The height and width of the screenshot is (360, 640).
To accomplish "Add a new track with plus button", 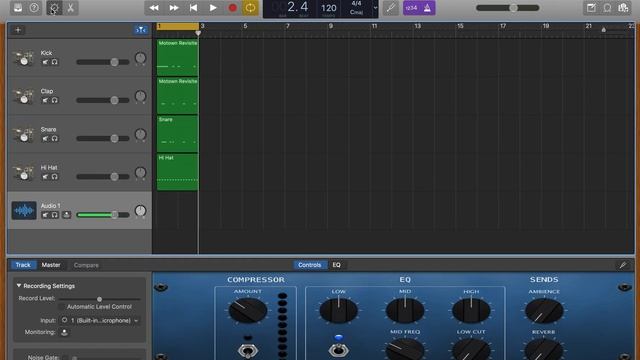I will (18, 30).
